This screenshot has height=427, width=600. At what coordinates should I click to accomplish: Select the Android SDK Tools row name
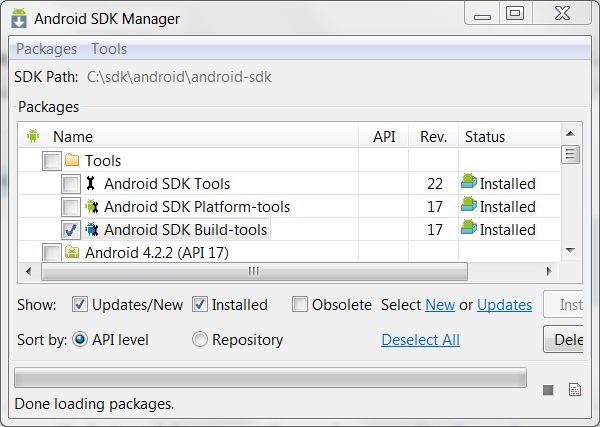click(167, 184)
